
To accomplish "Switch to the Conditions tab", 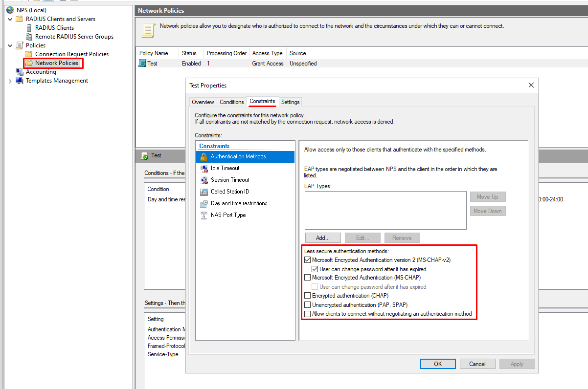I will (231, 102).
